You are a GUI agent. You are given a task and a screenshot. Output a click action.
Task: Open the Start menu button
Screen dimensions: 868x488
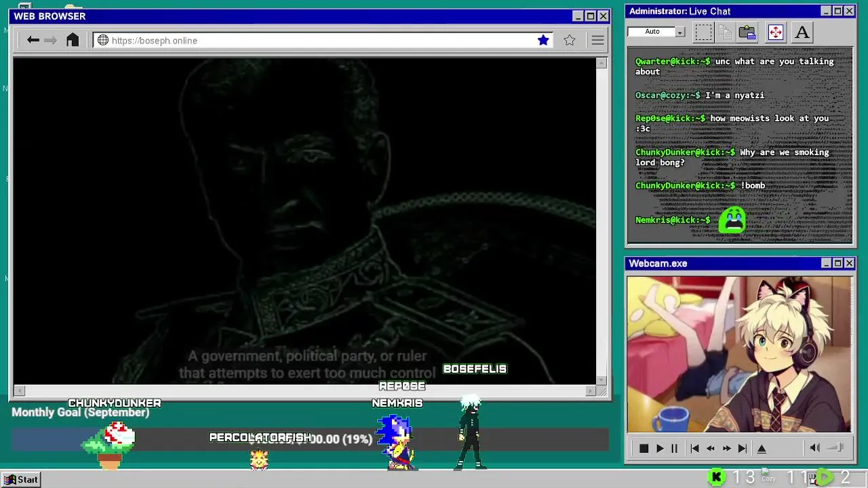coord(22,479)
